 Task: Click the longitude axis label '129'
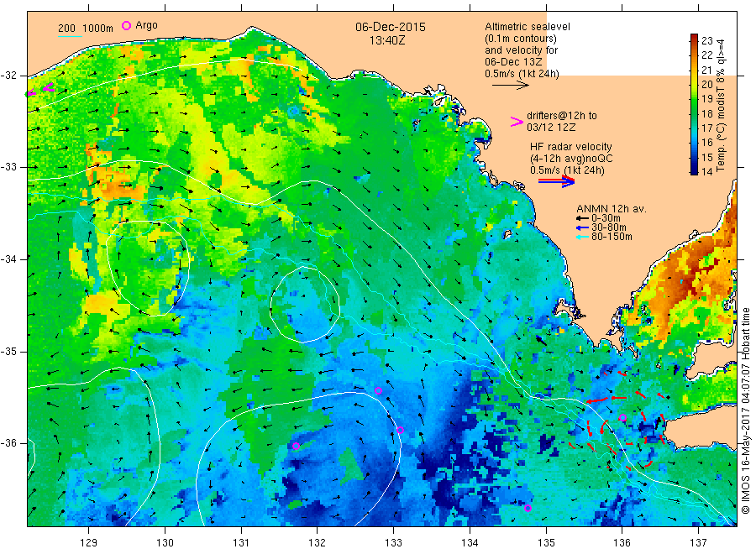coord(89,543)
